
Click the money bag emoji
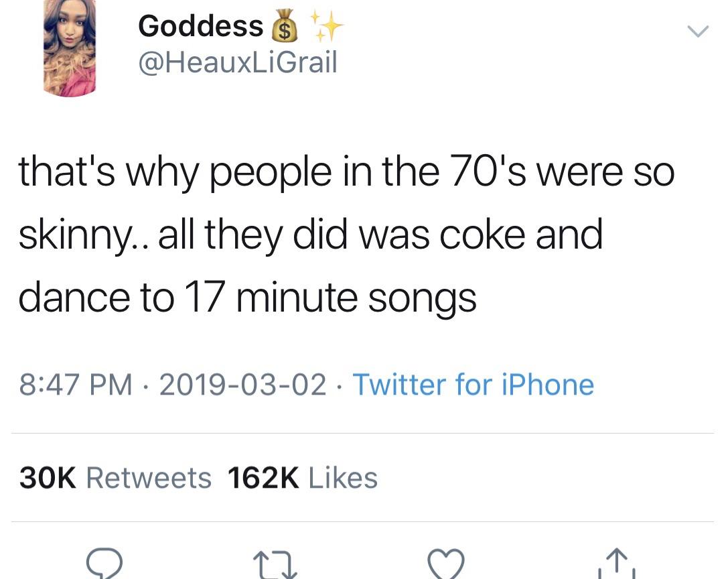[283, 26]
